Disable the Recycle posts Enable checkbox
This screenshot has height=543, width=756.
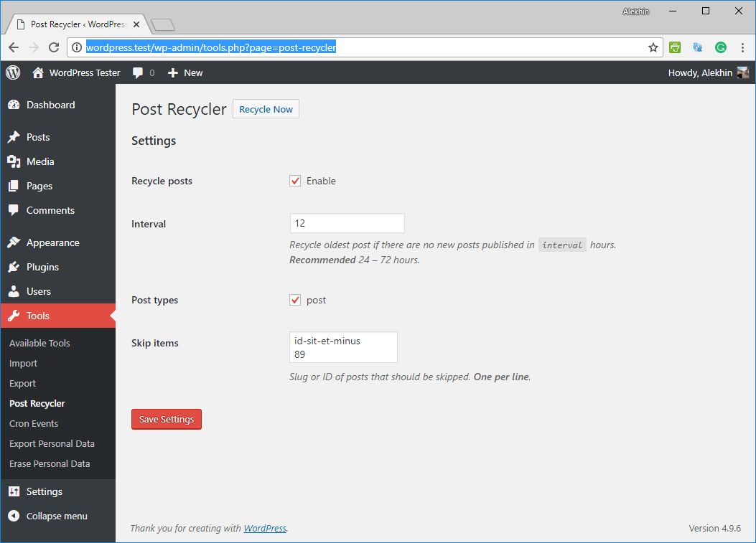click(x=294, y=181)
